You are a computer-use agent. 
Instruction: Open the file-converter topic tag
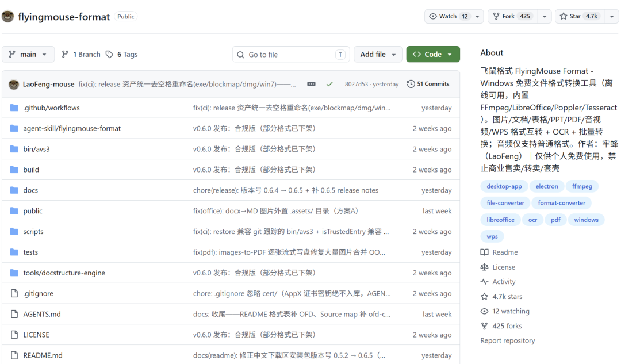pos(505,203)
